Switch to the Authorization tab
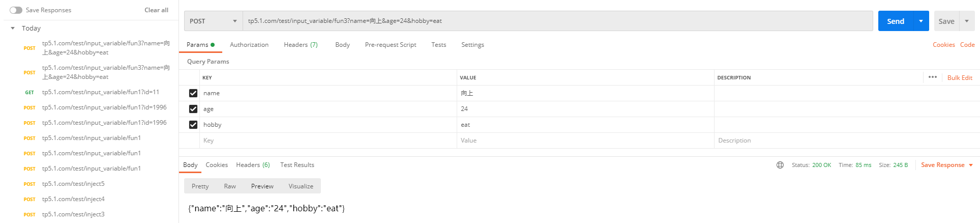Image resolution: width=980 pixels, height=223 pixels. click(x=249, y=45)
